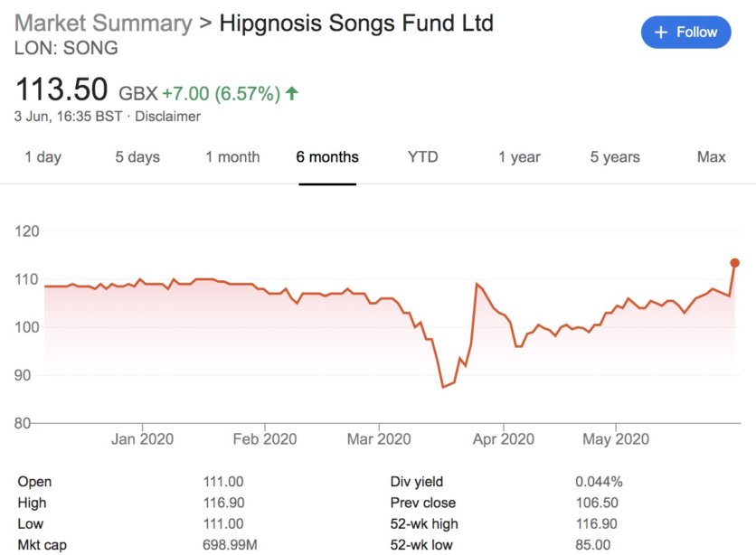This screenshot has height=555, width=756.
Task: Click the green up arrow price indicator
Action: click(292, 93)
